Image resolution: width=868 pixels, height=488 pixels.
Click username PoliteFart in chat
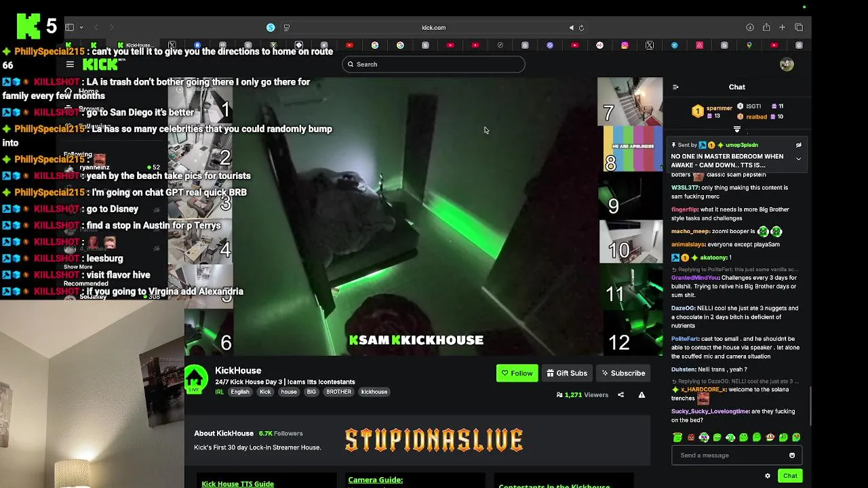pyautogui.click(x=685, y=339)
